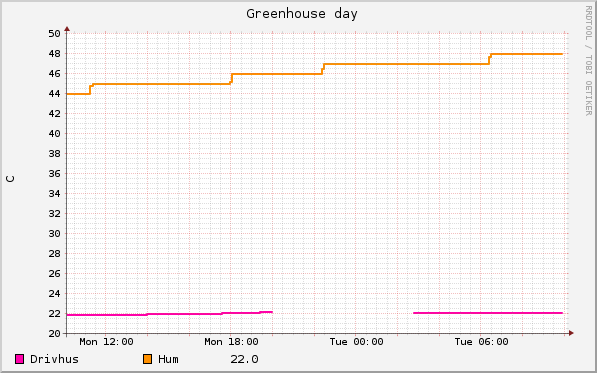Click the orange Hum line at 46 level
Viewport: 597px width, 373px height.
277,74
